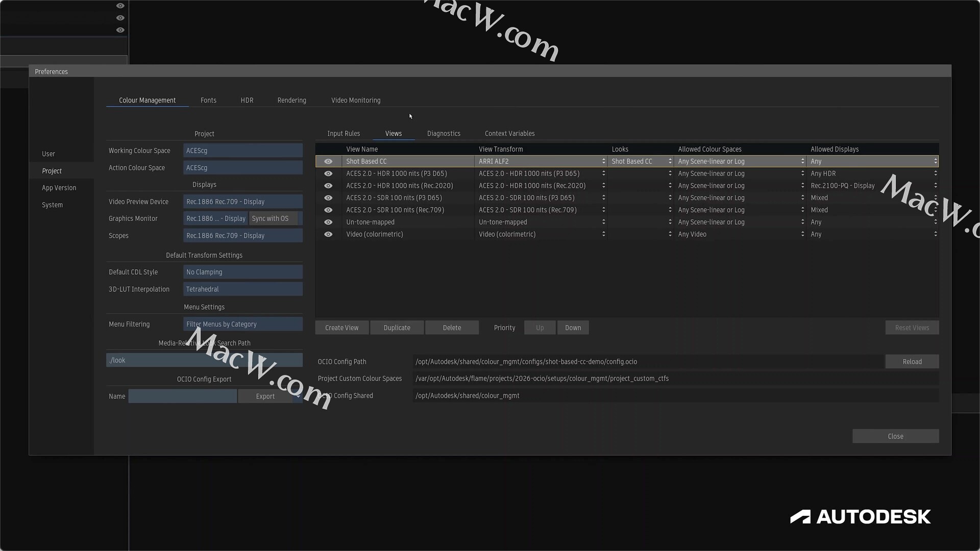
Task: Open the Colour Management tab
Action: pyautogui.click(x=147, y=100)
